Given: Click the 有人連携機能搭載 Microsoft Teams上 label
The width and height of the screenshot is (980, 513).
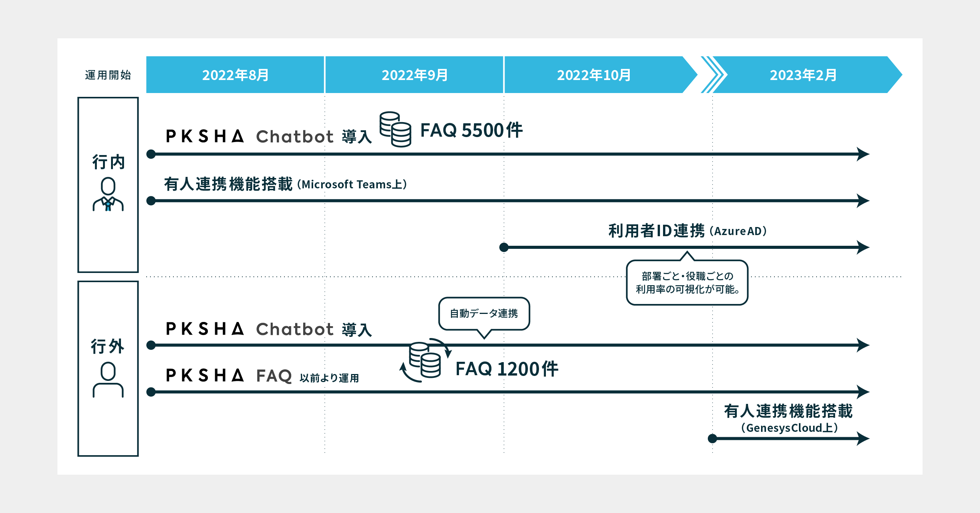Looking at the screenshot, I should click(x=285, y=184).
